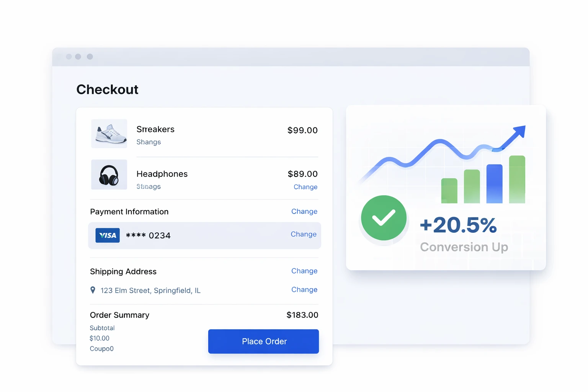Click the location pin icon
Viewport: 588px width, 392px height.
coord(93,290)
